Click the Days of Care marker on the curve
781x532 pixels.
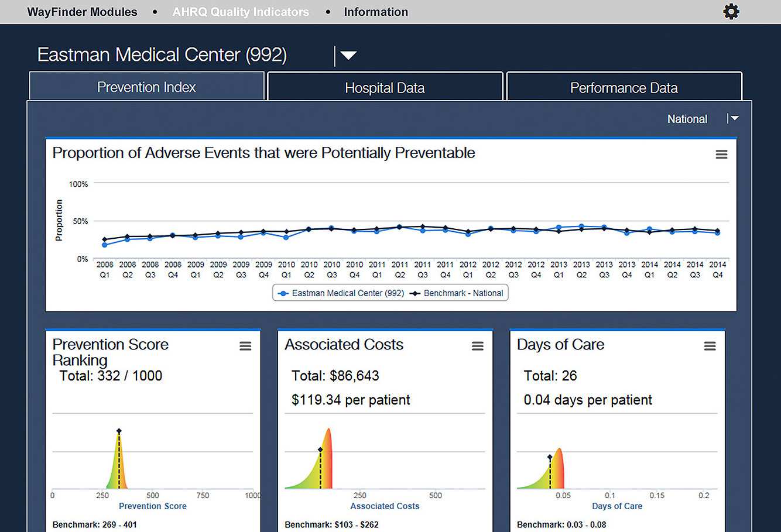pos(550,457)
